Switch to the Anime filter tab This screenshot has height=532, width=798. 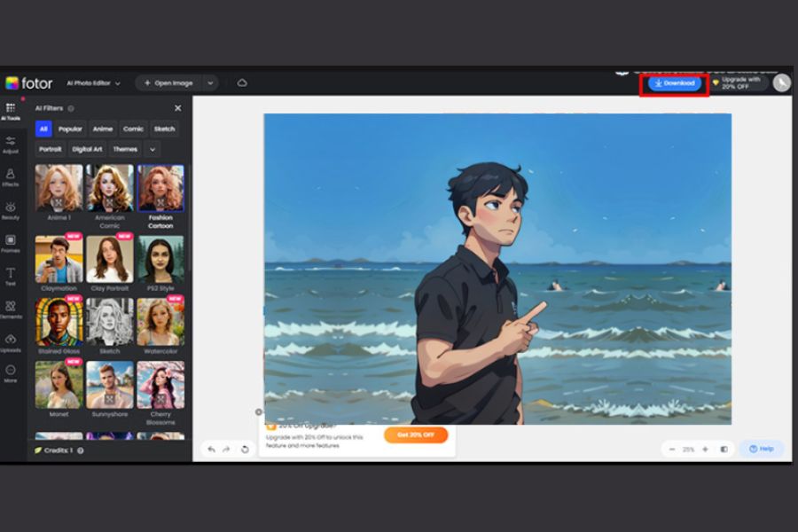[103, 129]
